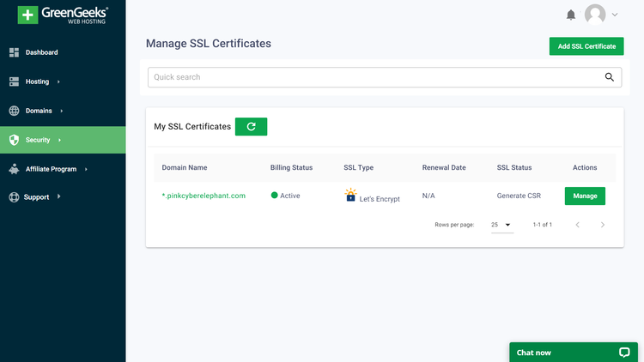Click the Add SSL Certificate button

(586, 46)
